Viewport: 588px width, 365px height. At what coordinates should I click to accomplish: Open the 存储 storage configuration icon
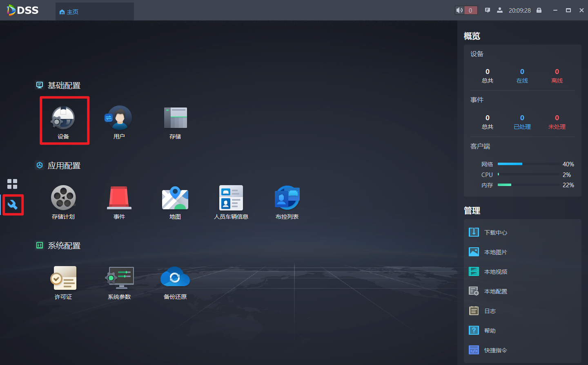[175, 119]
